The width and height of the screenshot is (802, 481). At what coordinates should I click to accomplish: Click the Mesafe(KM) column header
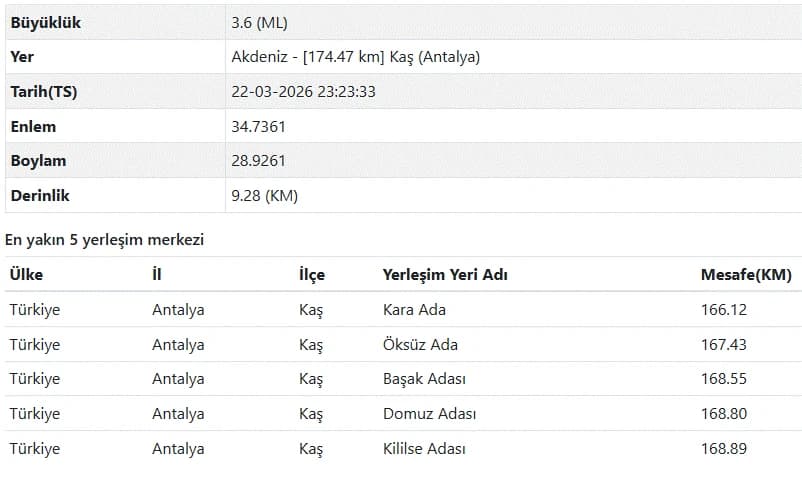(x=746, y=275)
